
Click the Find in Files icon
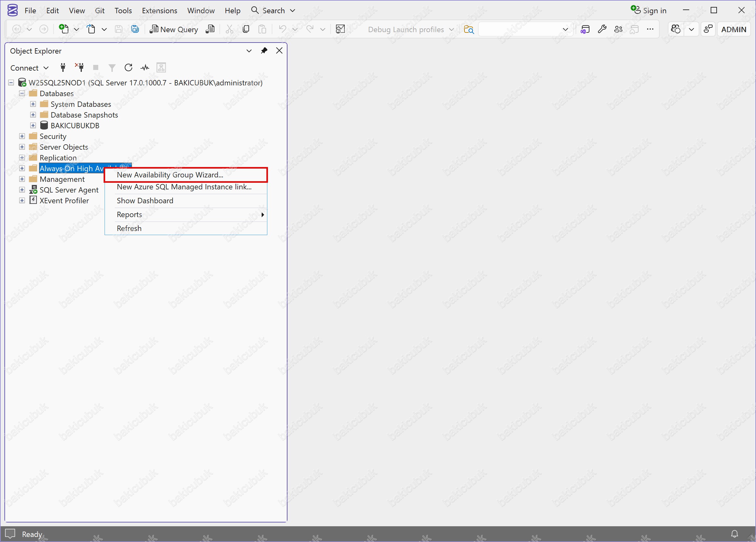[x=469, y=29]
